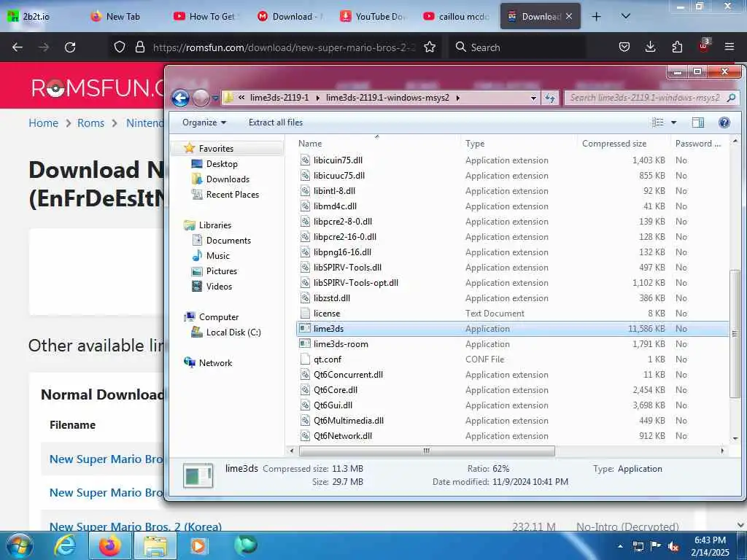This screenshot has height=560, width=747.
Task: Change your view icon in Explorer toolbar
Action: point(658,122)
